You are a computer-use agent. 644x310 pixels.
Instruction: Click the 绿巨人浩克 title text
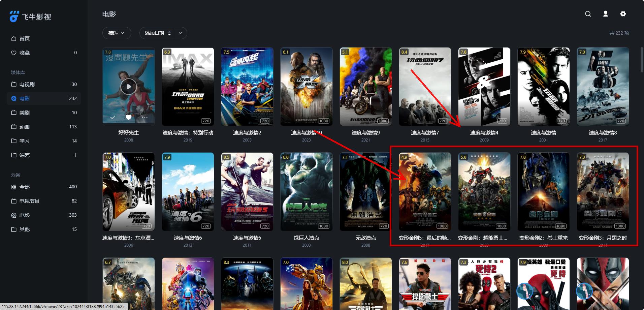tap(307, 238)
